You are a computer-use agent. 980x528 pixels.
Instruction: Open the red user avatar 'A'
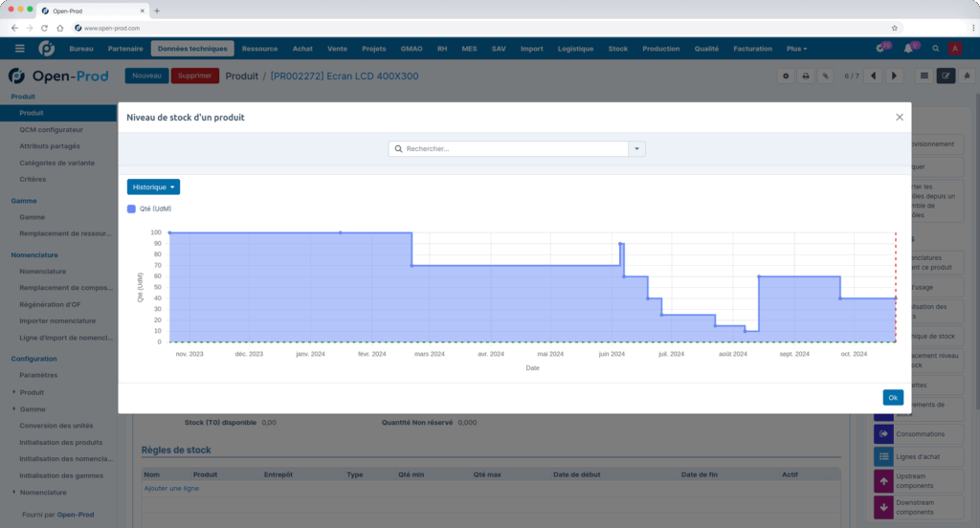955,48
